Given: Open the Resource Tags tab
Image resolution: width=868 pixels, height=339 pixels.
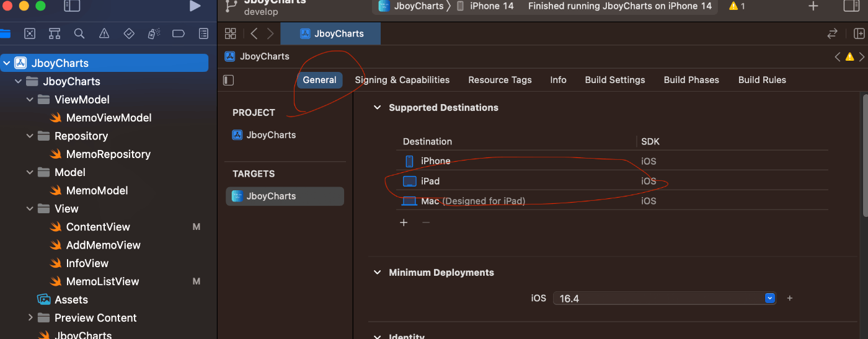Looking at the screenshot, I should tap(500, 80).
